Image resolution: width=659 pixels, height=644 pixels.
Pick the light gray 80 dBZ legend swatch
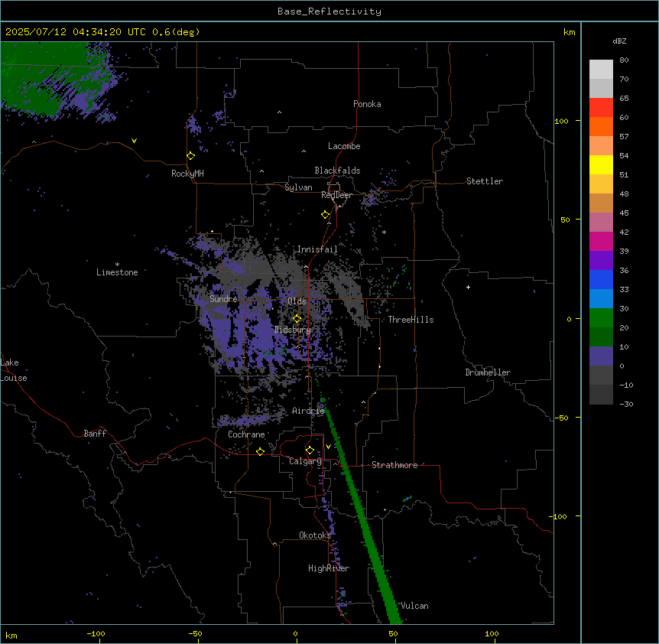coord(601,69)
